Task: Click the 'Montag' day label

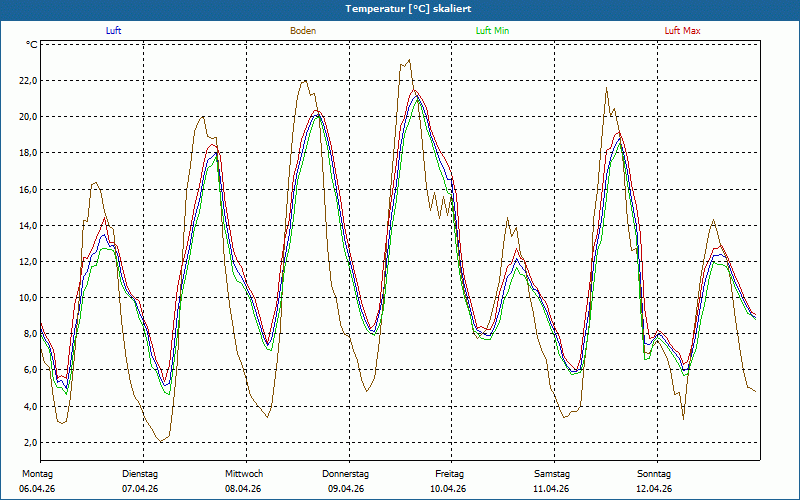Action: pos(37,474)
